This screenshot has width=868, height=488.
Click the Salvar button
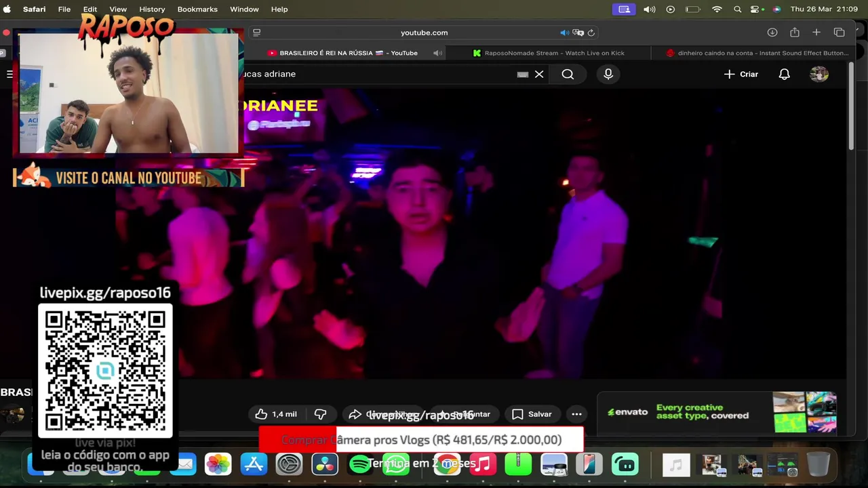[x=532, y=414]
